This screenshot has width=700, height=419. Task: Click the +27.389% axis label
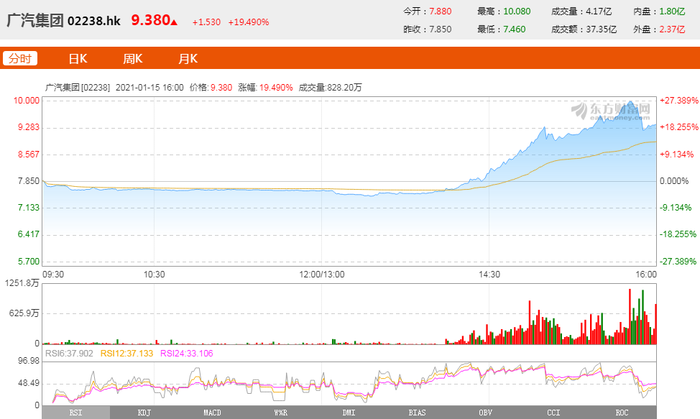pyautogui.click(x=679, y=100)
